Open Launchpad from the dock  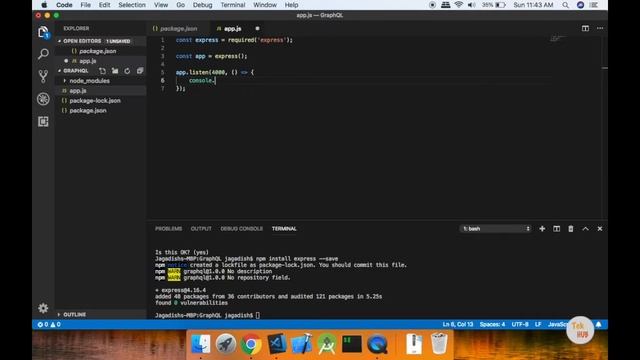[226, 344]
